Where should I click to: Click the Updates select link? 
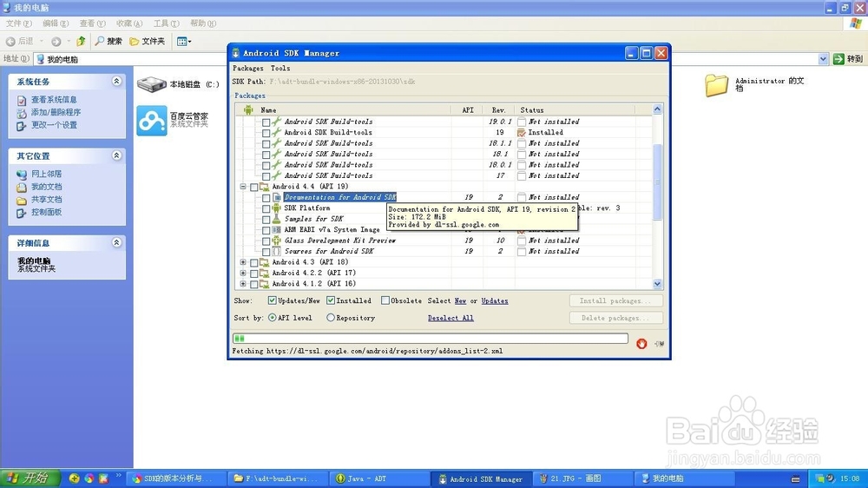[495, 300]
